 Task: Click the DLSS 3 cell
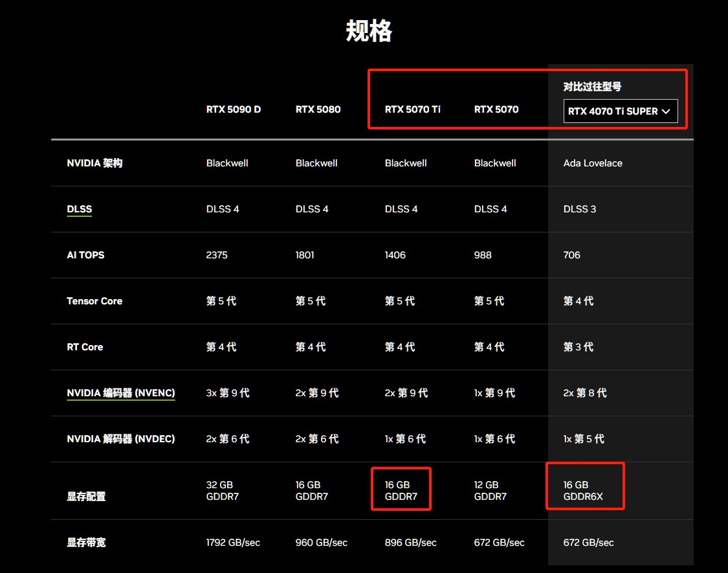tap(580, 209)
